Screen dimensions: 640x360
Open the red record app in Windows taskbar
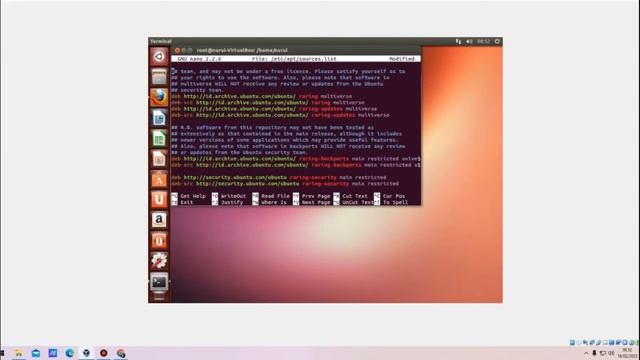tap(104, 353)
